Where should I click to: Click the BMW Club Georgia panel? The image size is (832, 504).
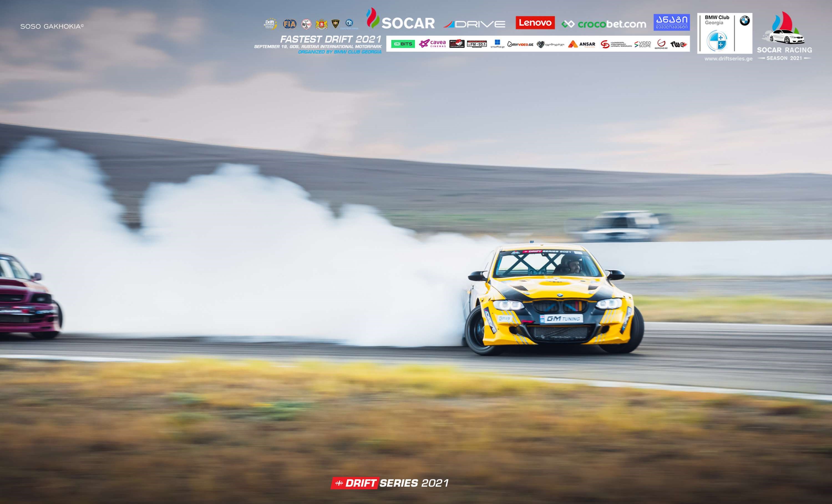tap(724, 34)
